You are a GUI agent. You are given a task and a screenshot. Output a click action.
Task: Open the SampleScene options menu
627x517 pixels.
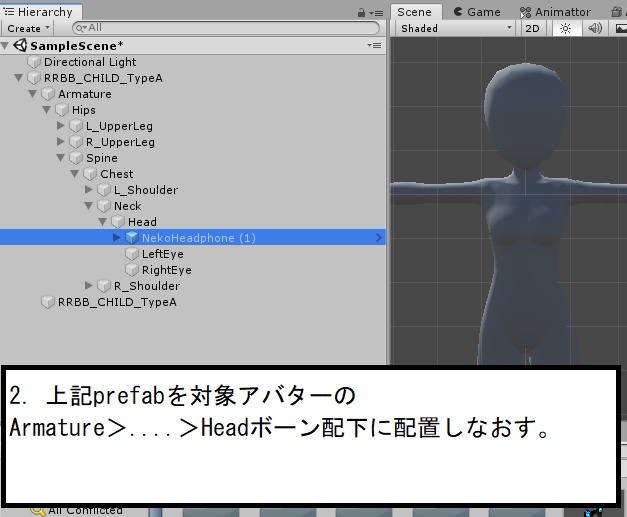click(x=374, y=46)
